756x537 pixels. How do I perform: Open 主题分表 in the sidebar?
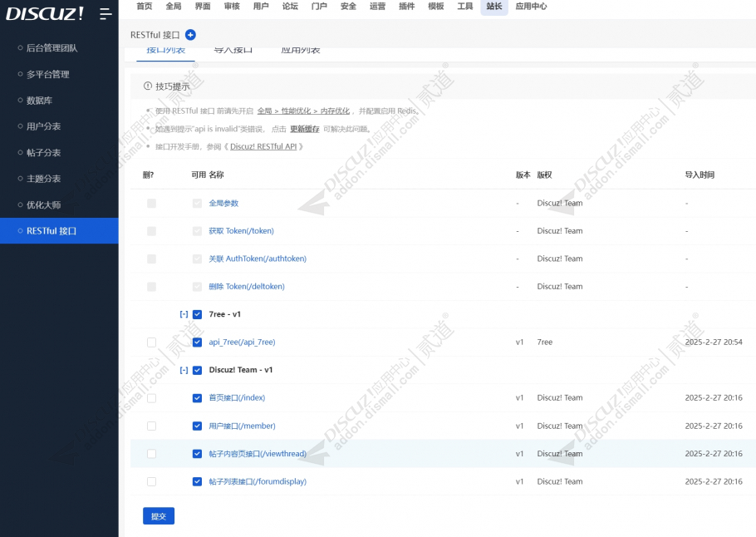(x=43, y=179)
